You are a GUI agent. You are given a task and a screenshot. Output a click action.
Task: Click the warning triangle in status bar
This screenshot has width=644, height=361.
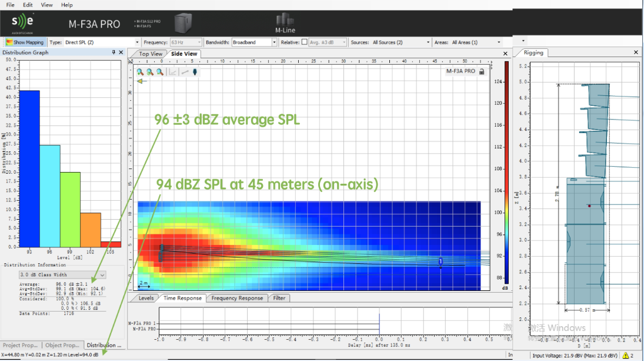tap(625, 356)
